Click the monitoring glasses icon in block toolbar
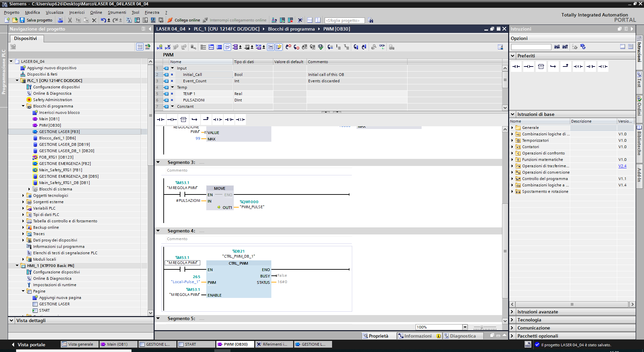 pyautogui.click(x=382, y=47)
